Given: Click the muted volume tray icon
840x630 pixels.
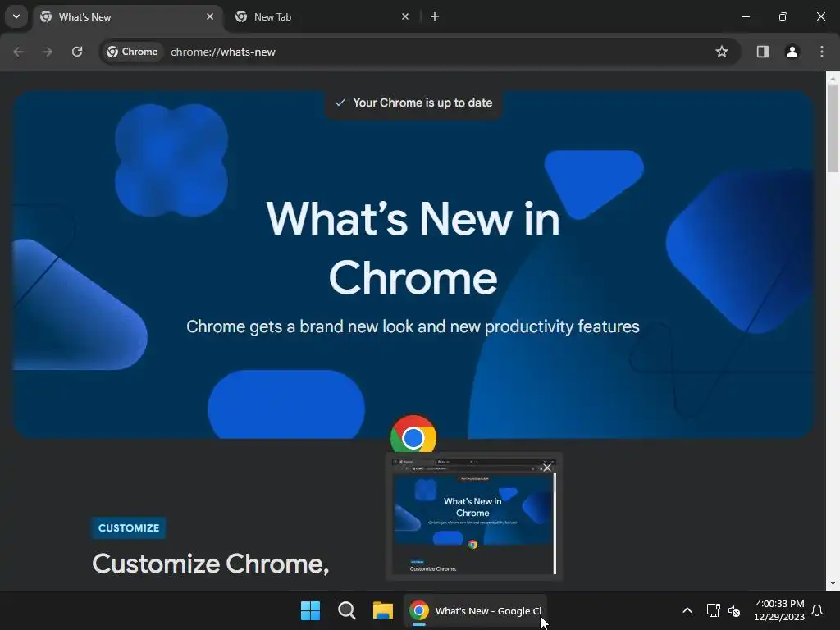Looking at the screenshot, I should tap(734, 610).
